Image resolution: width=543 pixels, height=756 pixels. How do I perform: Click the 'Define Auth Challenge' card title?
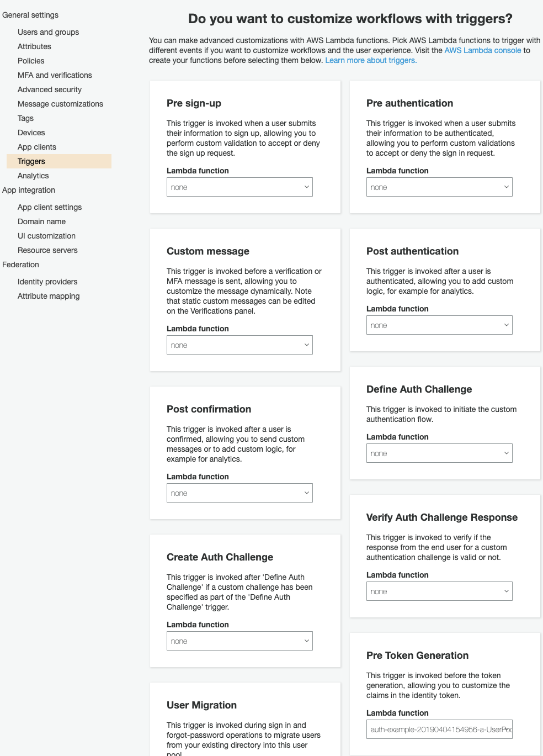[x=419, y=389]
